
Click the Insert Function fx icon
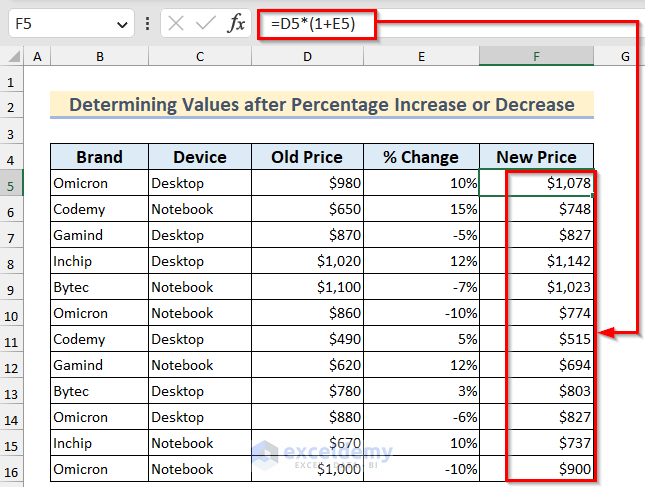point(236,23)
